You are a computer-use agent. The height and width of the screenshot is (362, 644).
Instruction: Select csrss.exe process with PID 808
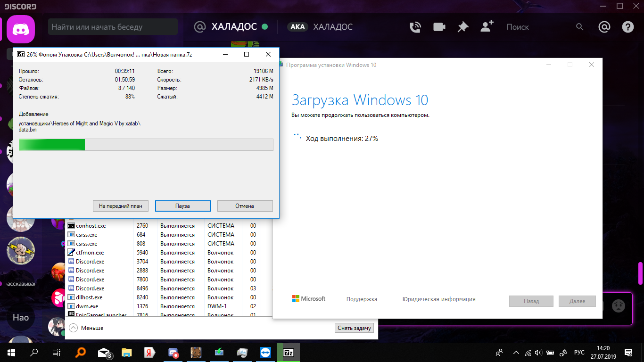[x=163, y=244]
